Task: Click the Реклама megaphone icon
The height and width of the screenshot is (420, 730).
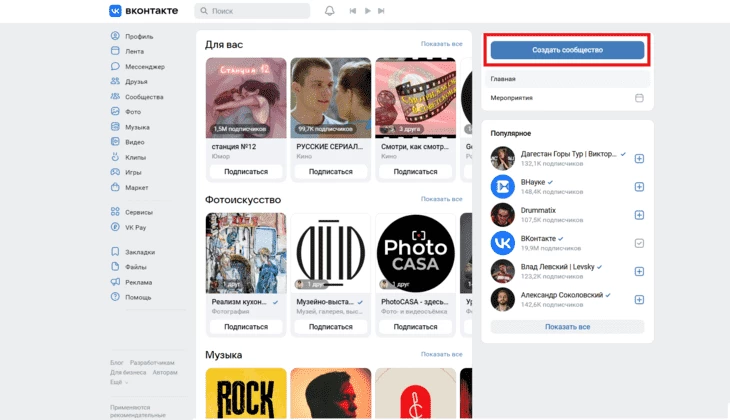Action: coord(115,282)
